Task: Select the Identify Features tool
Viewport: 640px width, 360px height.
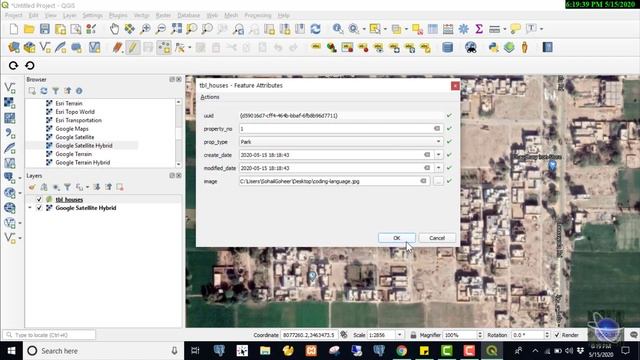Action: tap(338, 29)
